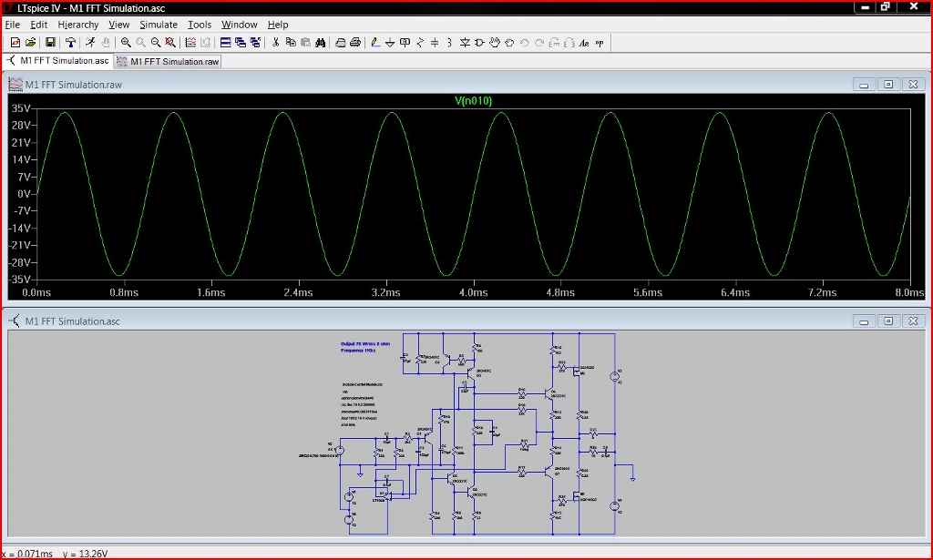The image size is (933, 560).
Task: Minimize the M1 FFT Simulation.raw plot window
Action: point(864,85)
